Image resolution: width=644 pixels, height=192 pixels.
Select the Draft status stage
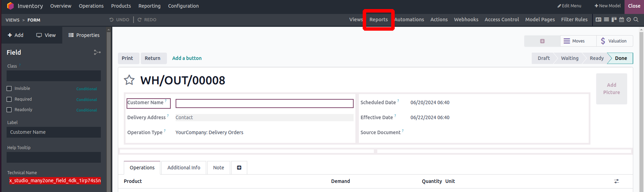tap(544, 58)
